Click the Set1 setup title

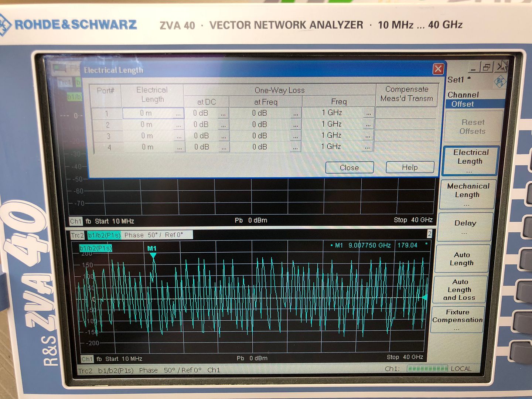pyautogui.click(x=459, y=79)
